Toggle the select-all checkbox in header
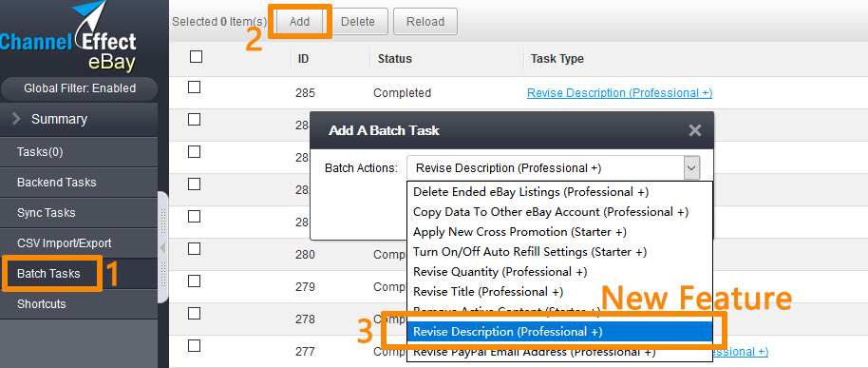This screenshot has height=368, width=868. 196,56
